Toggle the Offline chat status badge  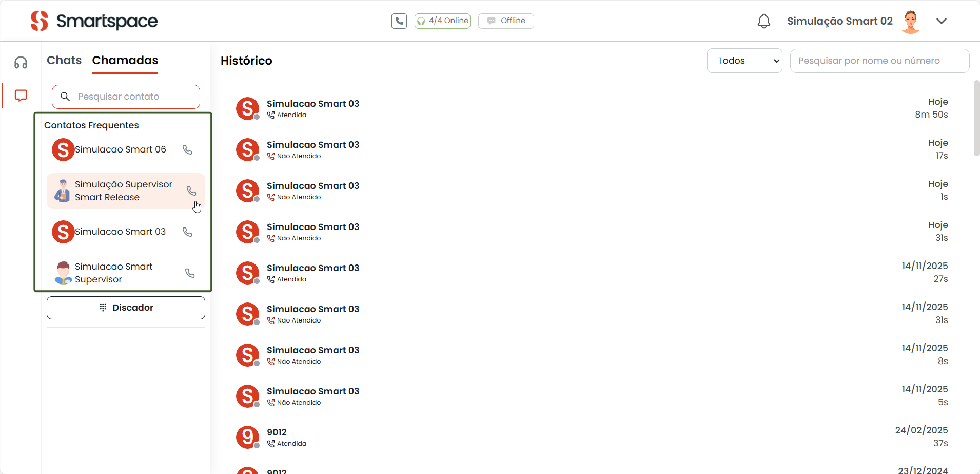click(506, 21)
